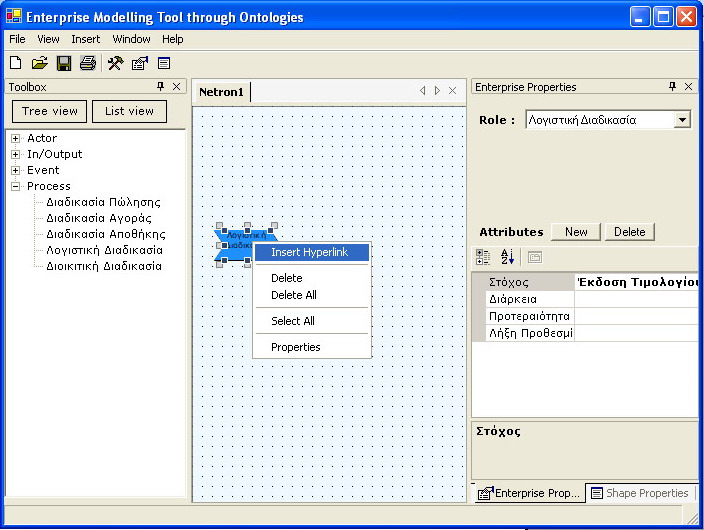Screen dimensions: 704x530
Task: Pin the Enterprise Properties panel
Action: pos(672,86)
